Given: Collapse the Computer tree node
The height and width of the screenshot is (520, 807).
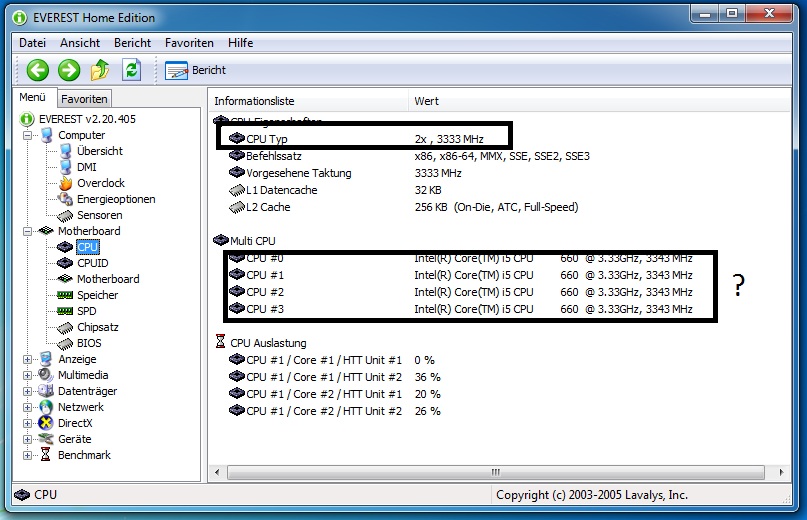Looking at the screenshot, I should tap(28, 135).
